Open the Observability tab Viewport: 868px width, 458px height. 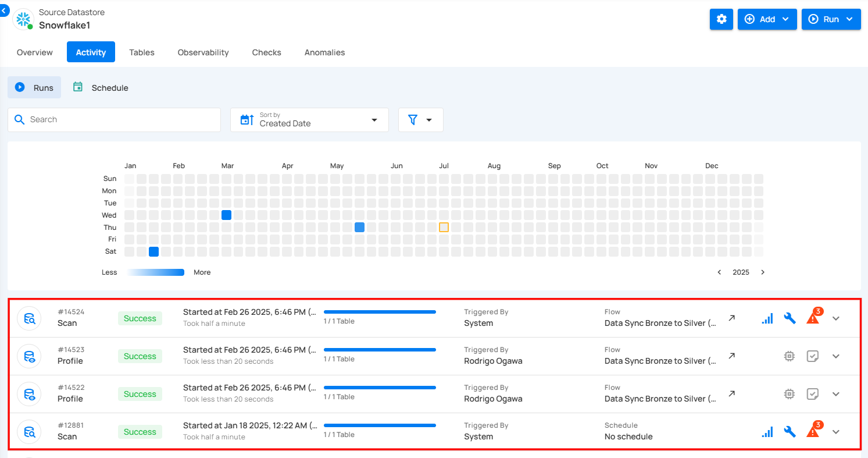point(203,52)
